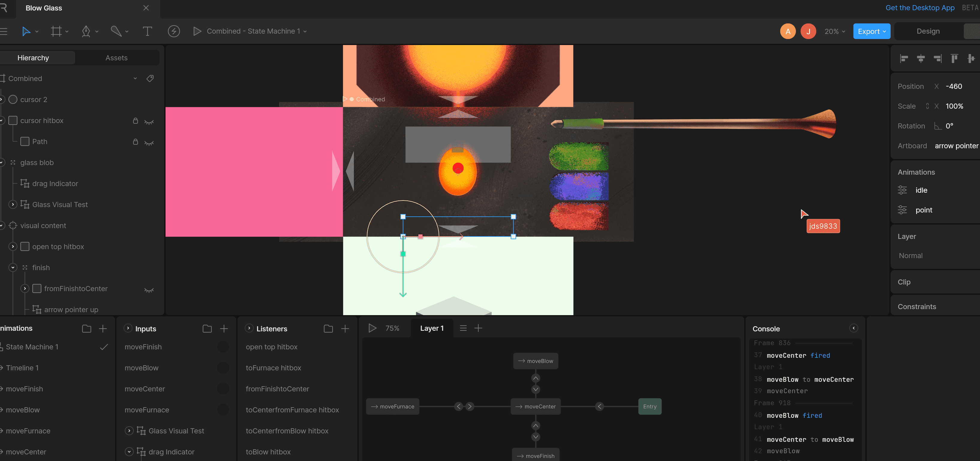
Task: Select the Entry state node
Action: 650,407
